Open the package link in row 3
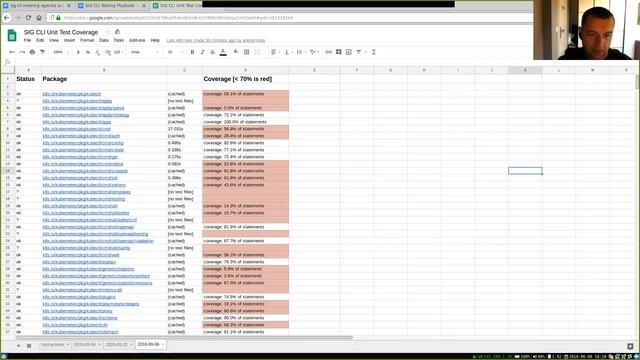640x360 pixels. (71, 94)
